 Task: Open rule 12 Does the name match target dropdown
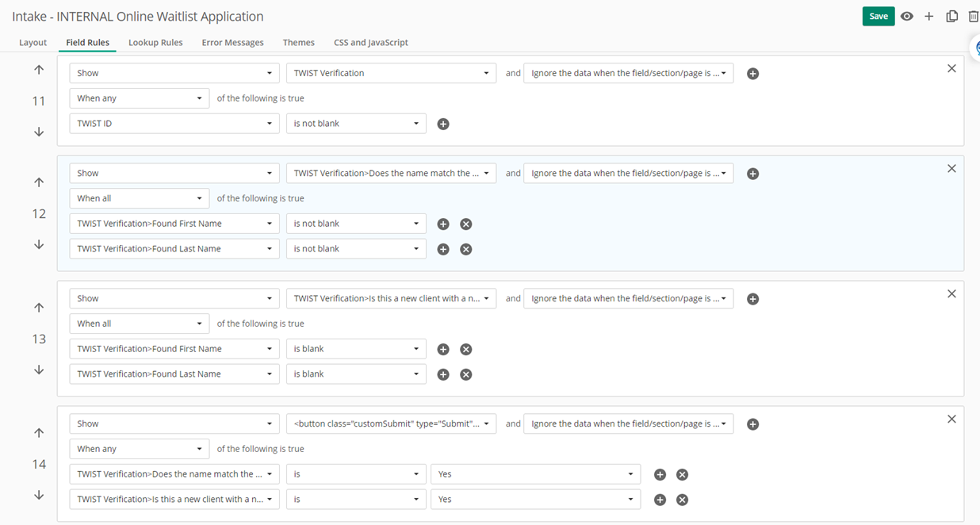click(x=391, y=173)
